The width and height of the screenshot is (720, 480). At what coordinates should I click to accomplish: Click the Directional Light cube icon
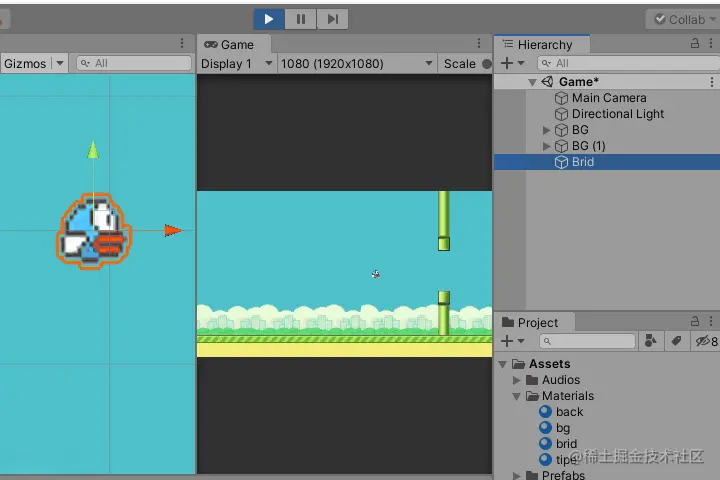[561, 114]
